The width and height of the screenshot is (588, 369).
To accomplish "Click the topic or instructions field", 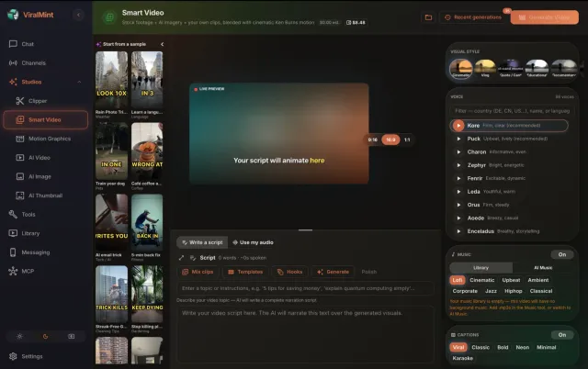I will (x=305, y=288).
